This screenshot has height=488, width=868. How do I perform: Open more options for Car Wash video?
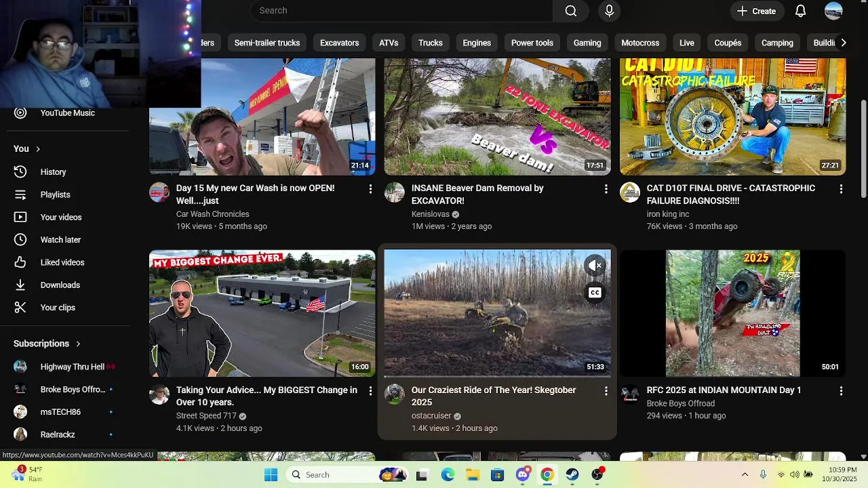(x=370, y=189)
